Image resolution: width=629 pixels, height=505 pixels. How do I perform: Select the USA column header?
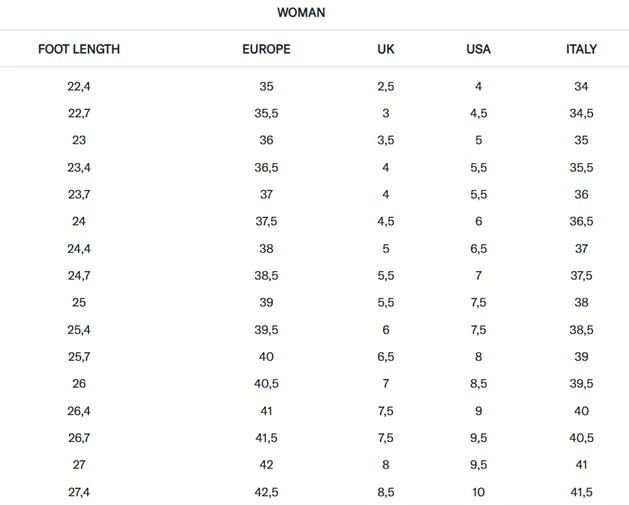479,48
